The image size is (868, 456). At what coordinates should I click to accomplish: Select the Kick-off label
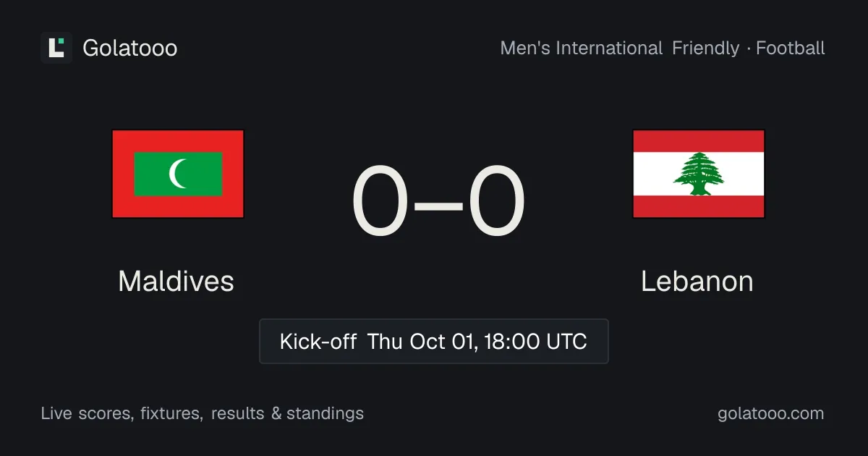pos(318,341)
